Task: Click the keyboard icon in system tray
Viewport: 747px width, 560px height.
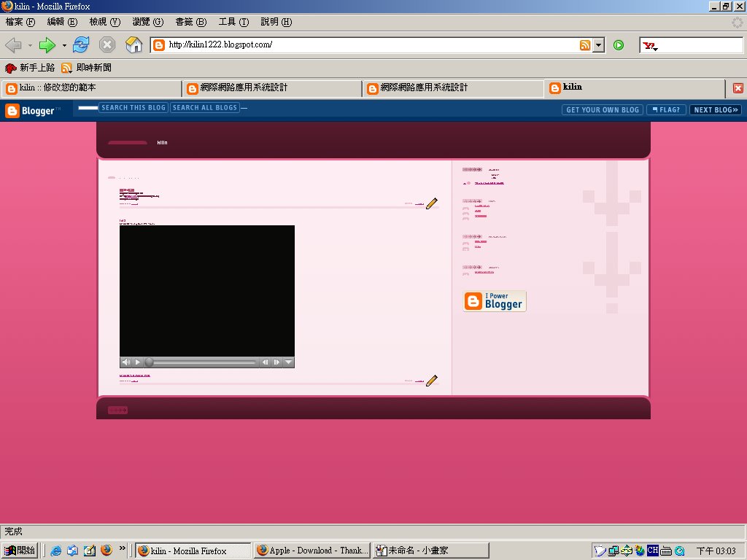Action: click(666, 551)
